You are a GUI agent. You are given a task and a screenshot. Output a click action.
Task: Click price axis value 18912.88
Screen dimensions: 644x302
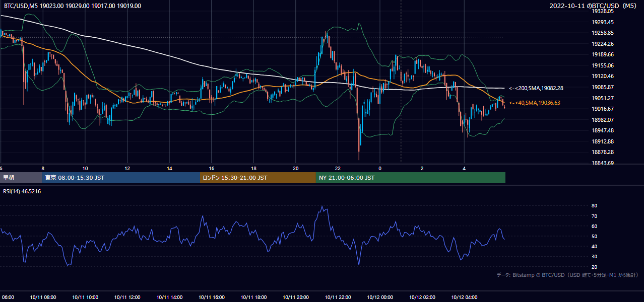(602, 141)
